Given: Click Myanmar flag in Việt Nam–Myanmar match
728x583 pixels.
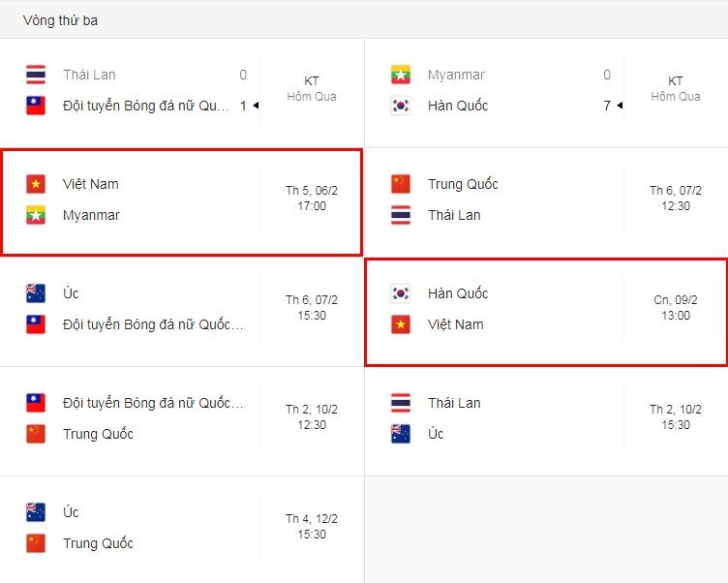Looking at the screenshot, I should (36, 215).
